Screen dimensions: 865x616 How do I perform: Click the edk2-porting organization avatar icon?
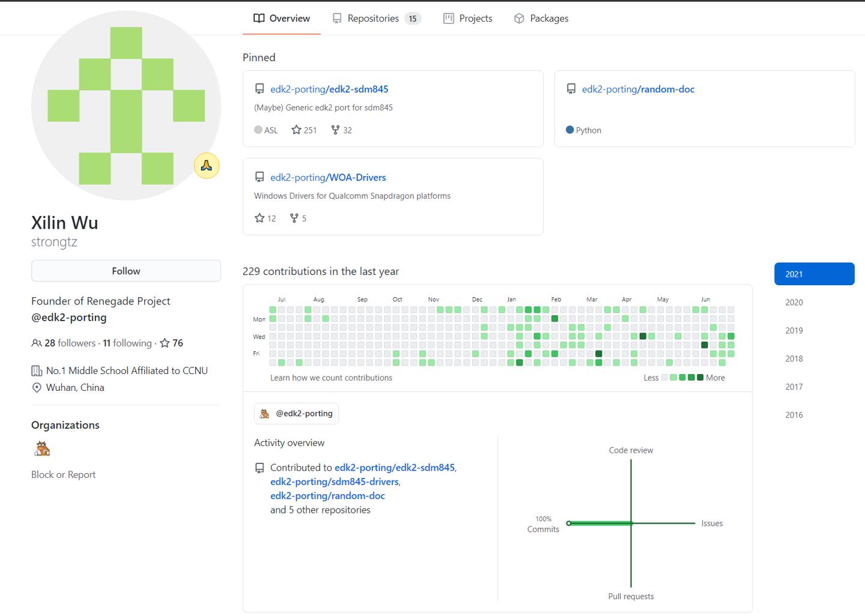pos(42,448)
